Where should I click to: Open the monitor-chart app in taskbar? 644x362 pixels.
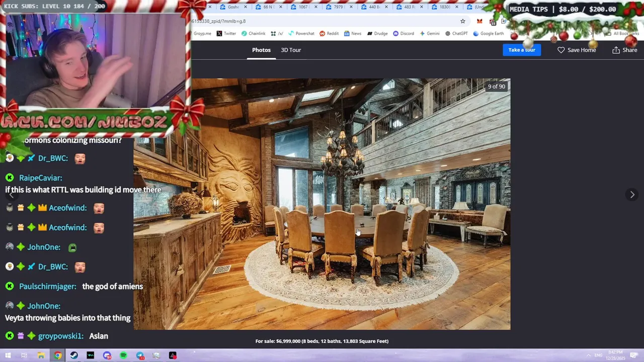point(156,355)
